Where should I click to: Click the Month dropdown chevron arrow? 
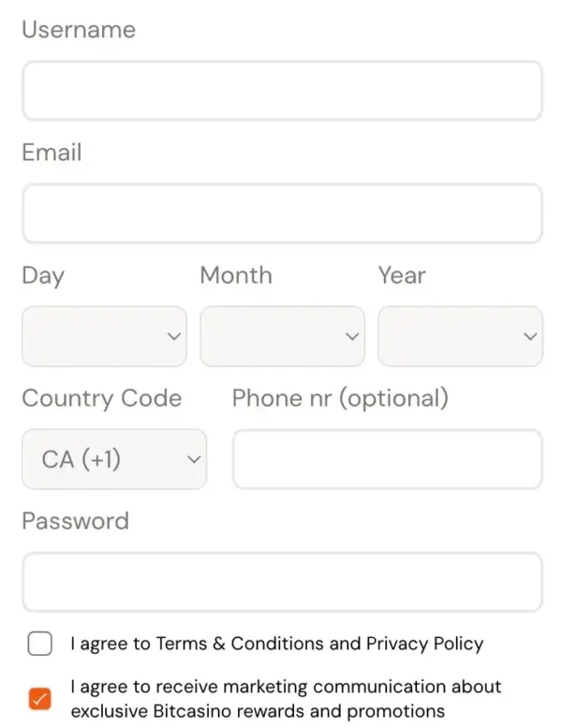tap(352, 336)
